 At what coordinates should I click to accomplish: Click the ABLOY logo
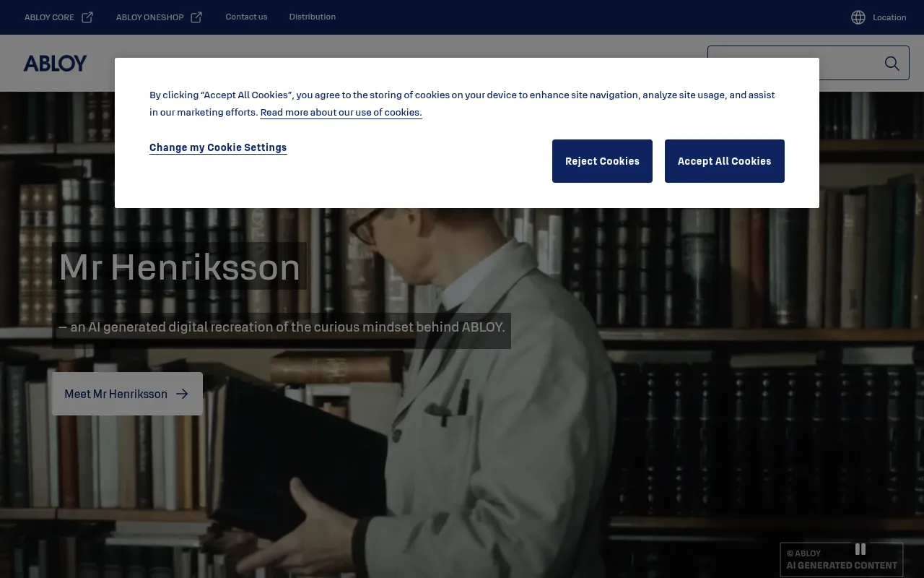click(x=55, y=64)
